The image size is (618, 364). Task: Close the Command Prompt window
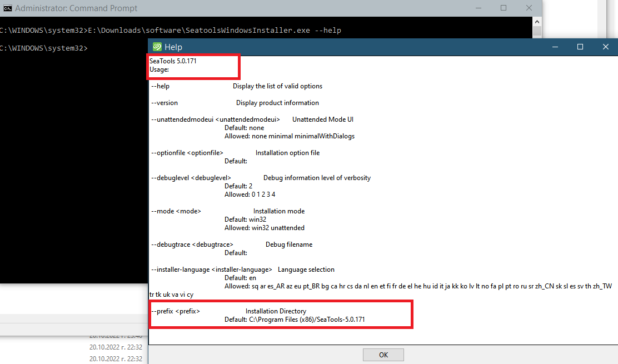pyautogui.click(x=529, y=8)
